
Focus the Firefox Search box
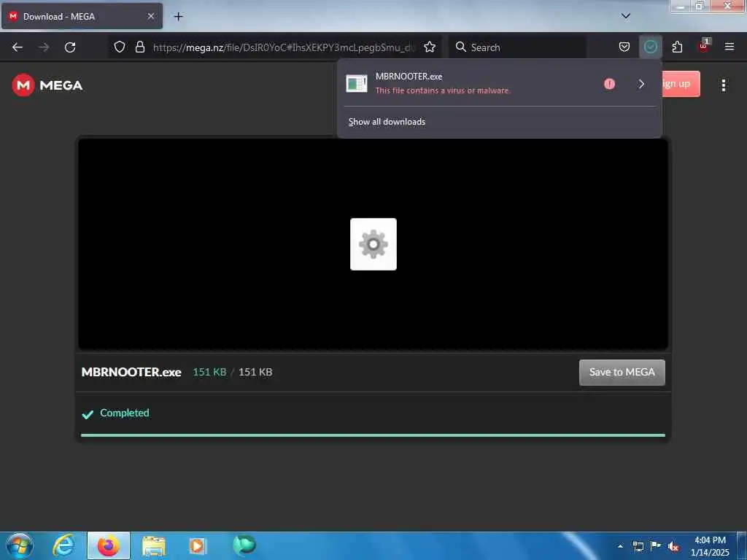(x=517, y=47)
